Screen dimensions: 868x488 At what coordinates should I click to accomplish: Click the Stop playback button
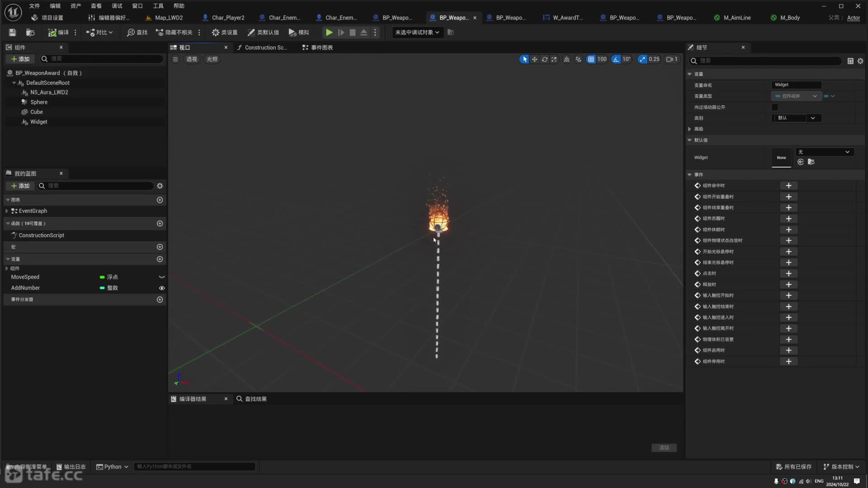point(353,33)
